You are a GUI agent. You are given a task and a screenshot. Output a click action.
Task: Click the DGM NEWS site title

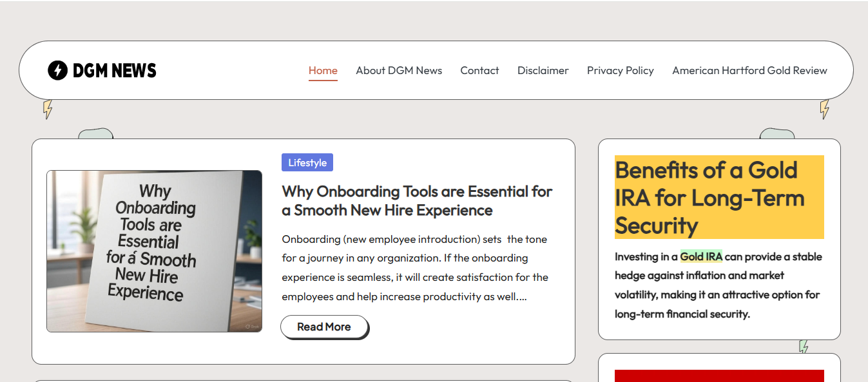114,70
